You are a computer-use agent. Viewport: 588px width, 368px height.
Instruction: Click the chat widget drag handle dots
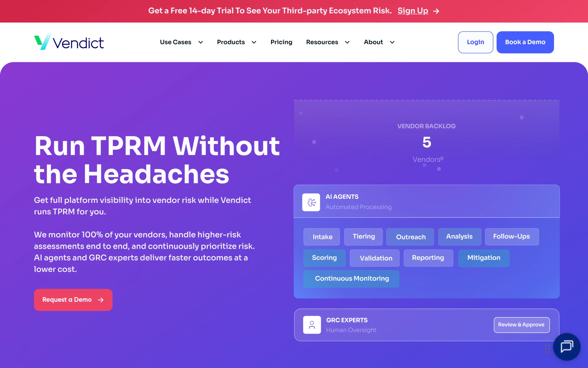[547, 349]
